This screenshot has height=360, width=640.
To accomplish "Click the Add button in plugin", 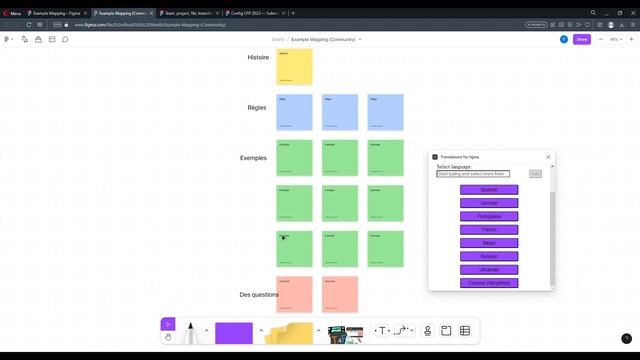I will pos(535,174).
